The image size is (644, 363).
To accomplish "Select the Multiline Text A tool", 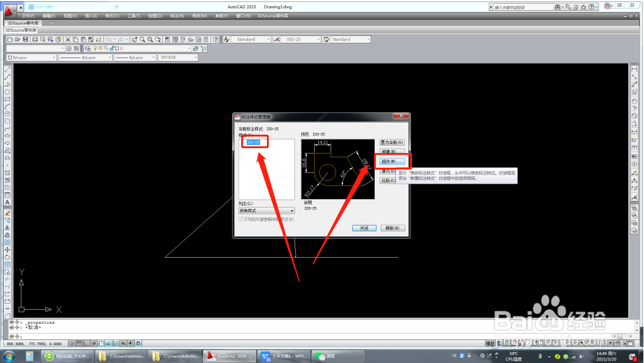I will coord(7,203).
